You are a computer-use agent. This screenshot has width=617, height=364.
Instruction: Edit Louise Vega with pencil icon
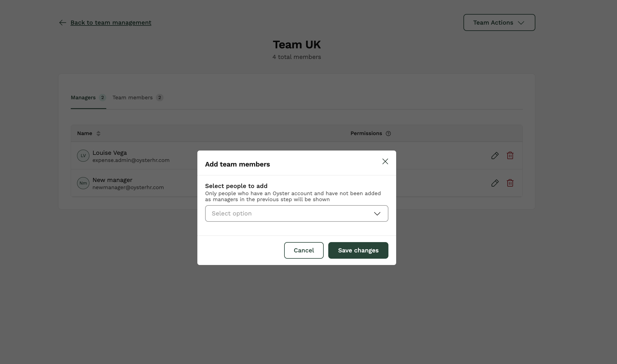(495, 155)
